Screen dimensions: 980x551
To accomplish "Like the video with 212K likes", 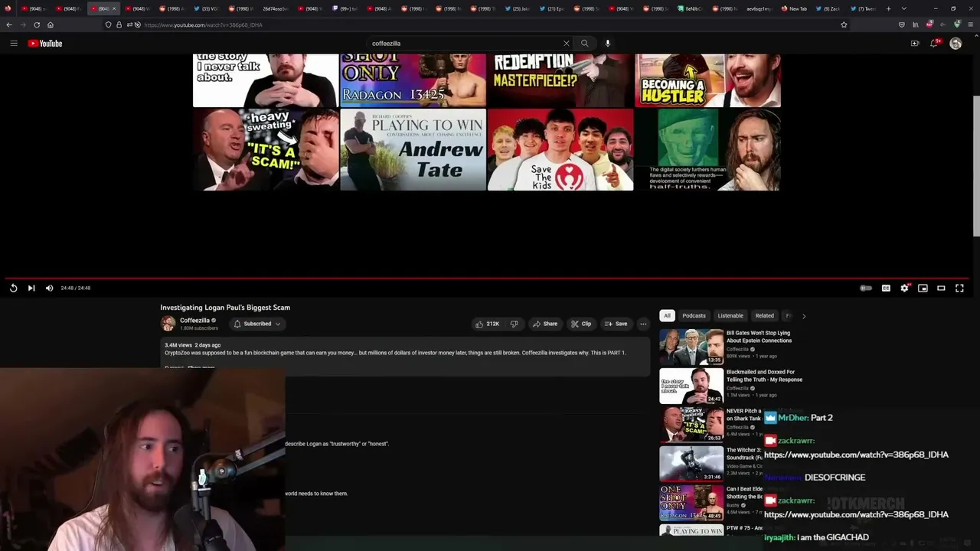I will coord(487,324).
